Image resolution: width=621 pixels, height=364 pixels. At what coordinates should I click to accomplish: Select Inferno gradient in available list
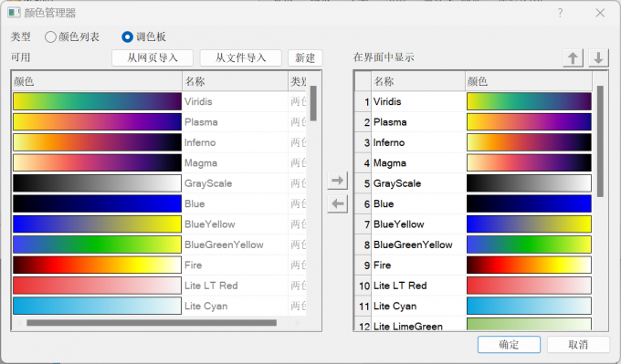(97, 142)
